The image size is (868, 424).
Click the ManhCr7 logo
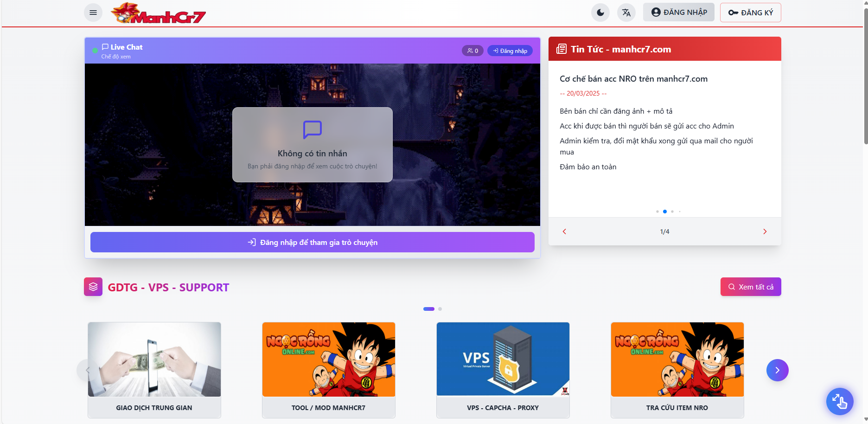click(x=158, y=13)
